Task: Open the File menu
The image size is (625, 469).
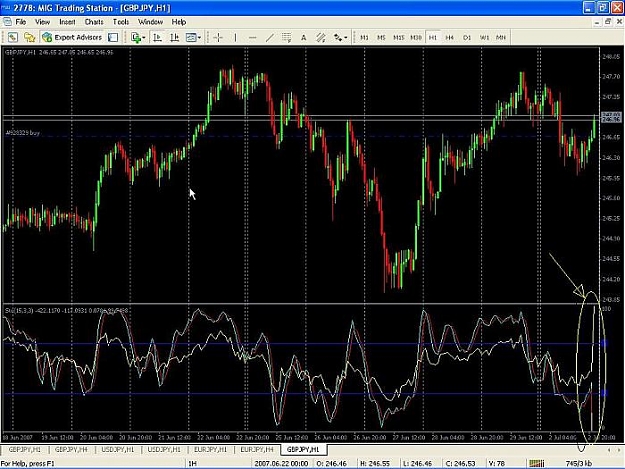Action: [x=20, y=22]
